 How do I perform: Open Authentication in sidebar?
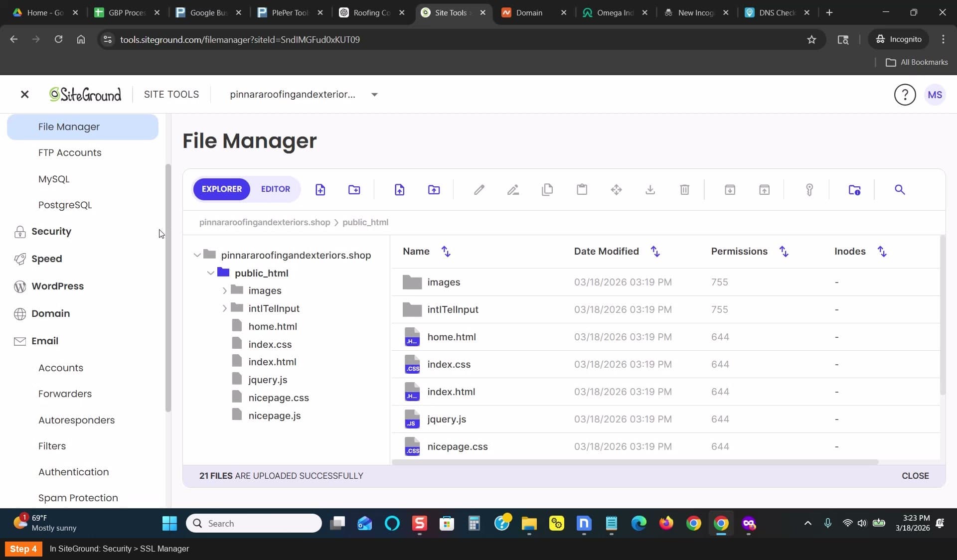point(73,472)
